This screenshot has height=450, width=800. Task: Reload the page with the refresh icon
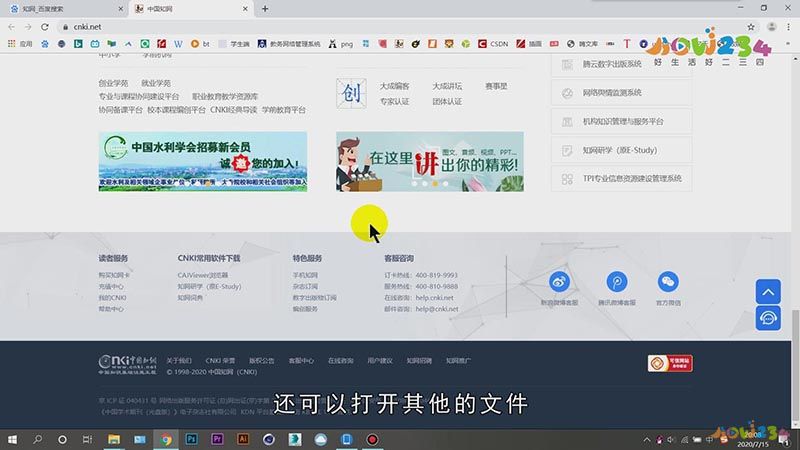point(45,27)
